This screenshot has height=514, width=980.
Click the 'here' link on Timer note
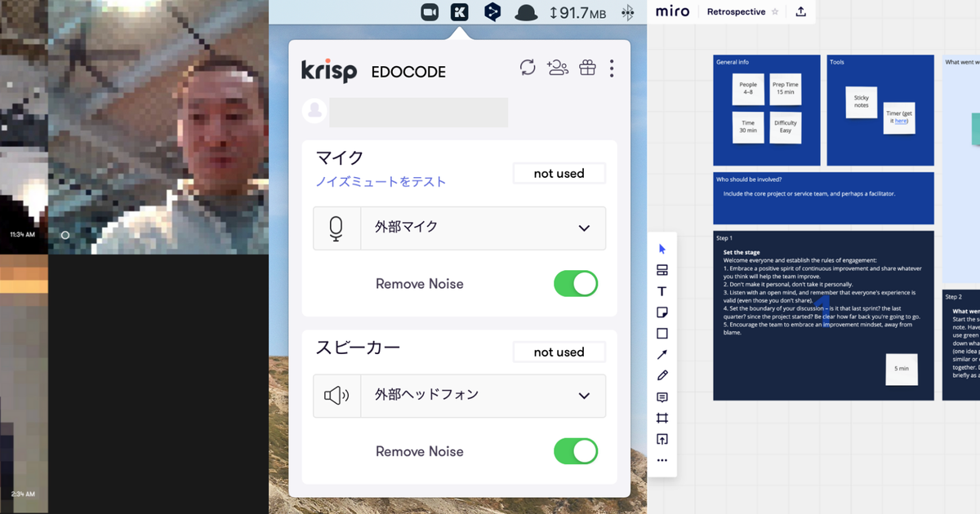click(901, 121)
